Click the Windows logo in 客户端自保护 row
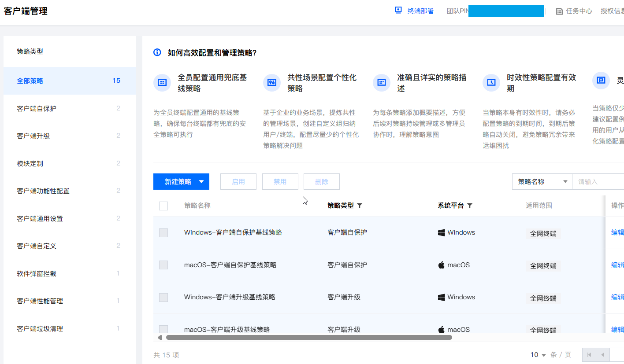This screenshot has width=624, height=364. pyautogui.click(x=441, y=232)
